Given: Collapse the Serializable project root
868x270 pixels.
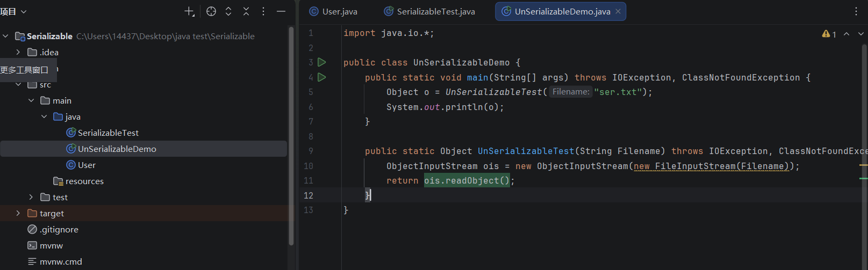Looking at the screenshot, I should coord(5,36).
